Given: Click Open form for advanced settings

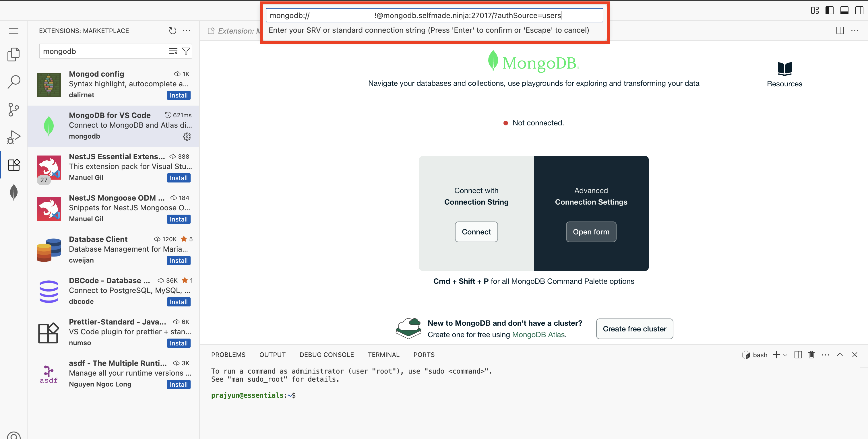Looking at the screenshot, I should pos(591,232).
